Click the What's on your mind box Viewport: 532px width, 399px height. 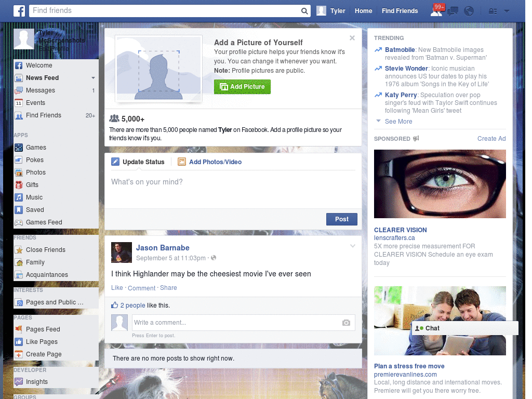(x=233, y=189)
